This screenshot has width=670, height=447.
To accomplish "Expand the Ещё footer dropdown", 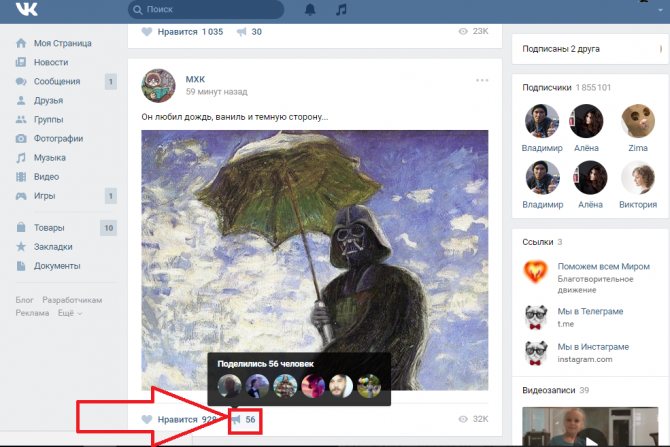I will [x=70, y=313].
